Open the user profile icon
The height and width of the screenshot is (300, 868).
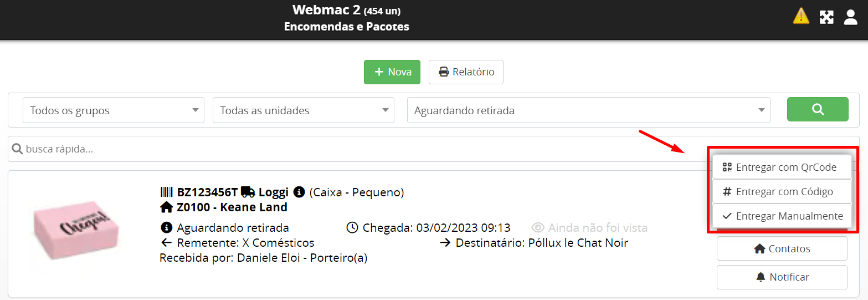coord(850,17)
